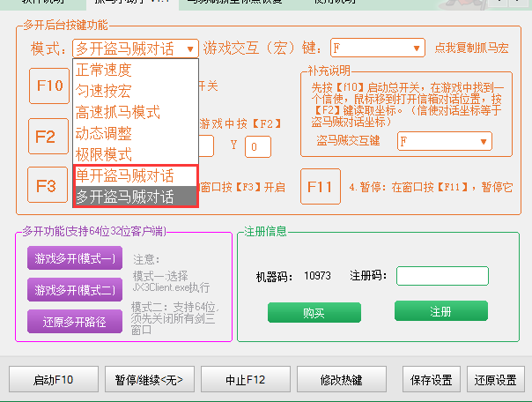Click the Y coordinate input field
Screen dimensions: 532x402
(257, 146)
